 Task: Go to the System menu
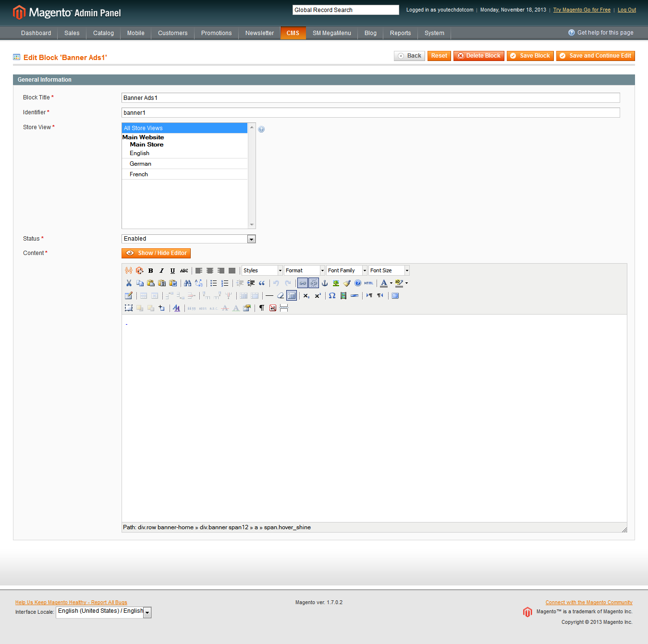(x=434, y=33)
